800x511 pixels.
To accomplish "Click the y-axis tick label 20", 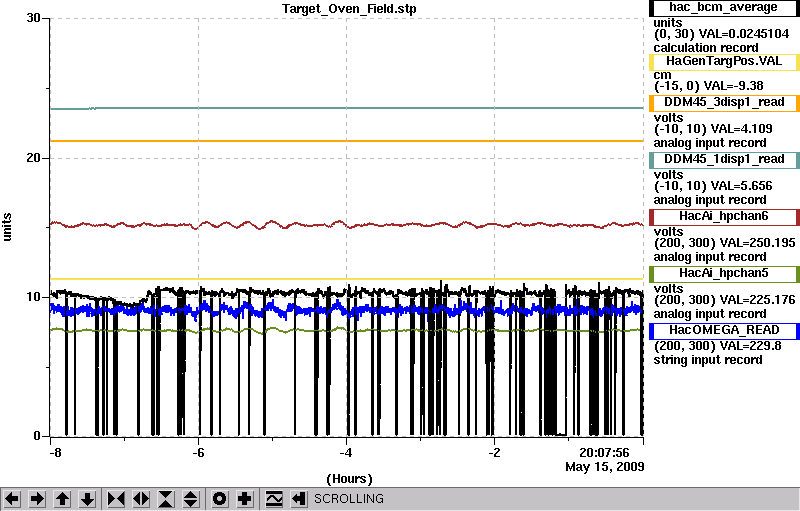I will (x=33, y=158).
